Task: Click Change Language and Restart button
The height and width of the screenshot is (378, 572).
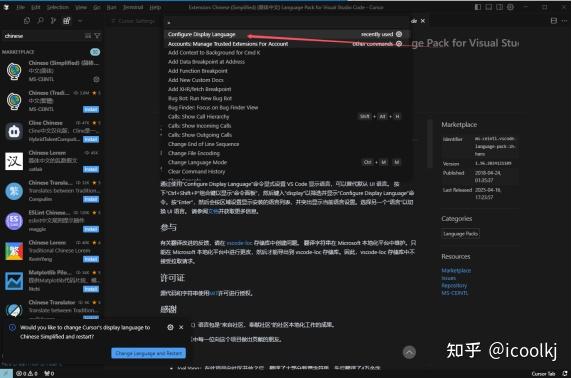Action: tap(148, 353)
